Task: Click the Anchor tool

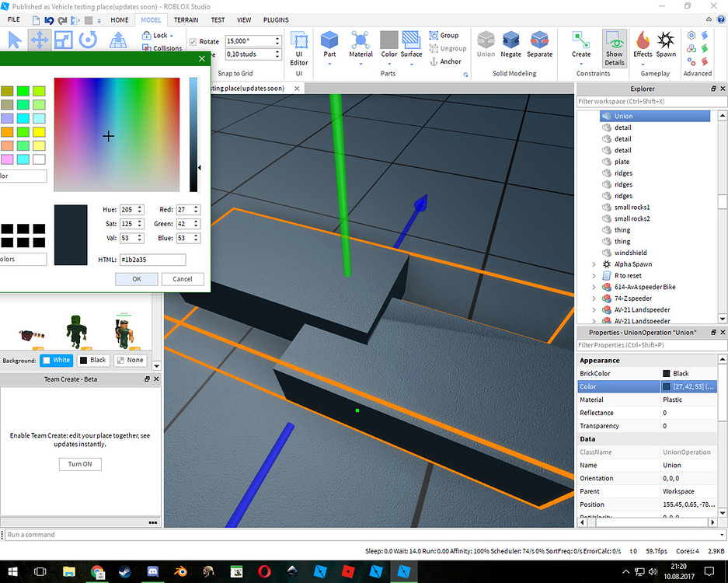Action: click(x=445, y=61)
